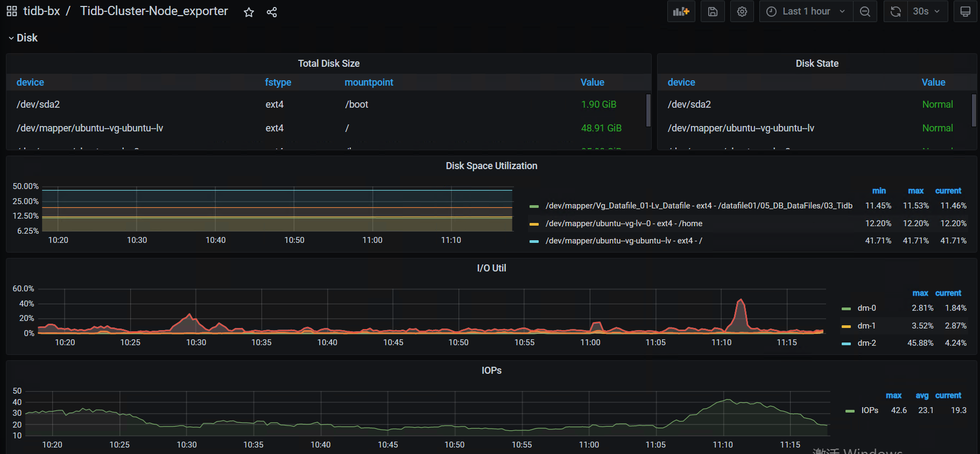The image size is (980, 454).
Task: Collapse the Disk row section
Action: tap(23, 38)
